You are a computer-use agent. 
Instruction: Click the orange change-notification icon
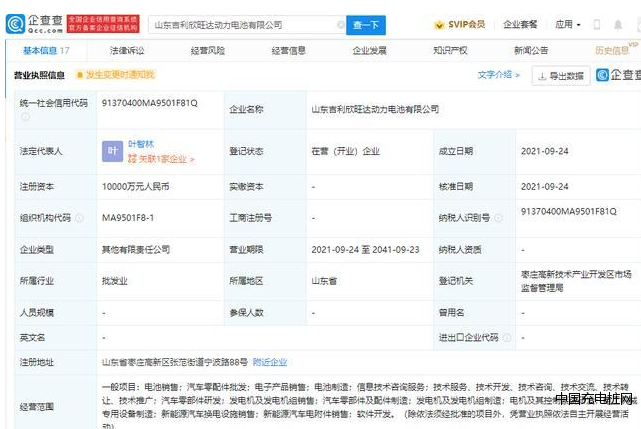[80, 75]
